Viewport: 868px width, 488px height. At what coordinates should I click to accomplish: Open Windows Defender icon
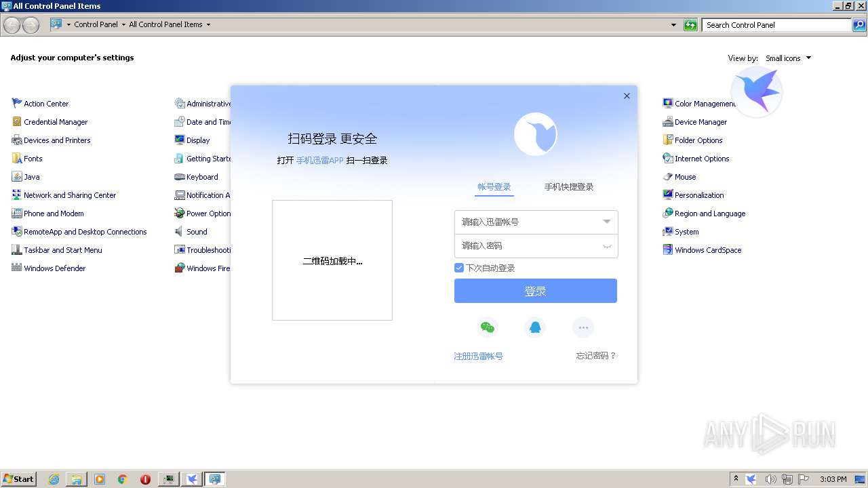(x=17, y=268)
